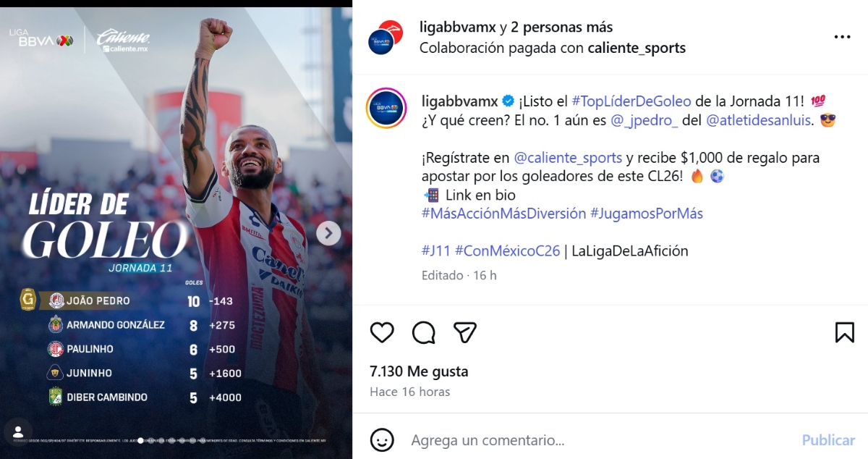Open the @_jpedro_ mention

pos(644,121)
